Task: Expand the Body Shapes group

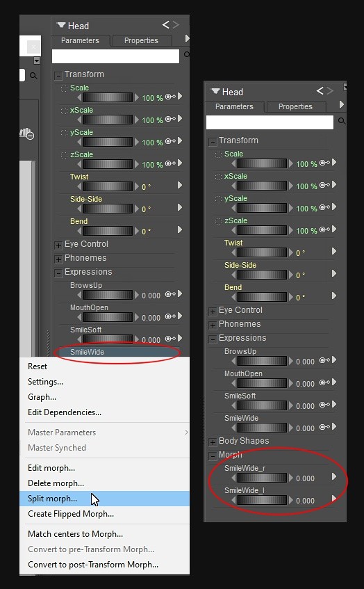Action: point(213,442)
